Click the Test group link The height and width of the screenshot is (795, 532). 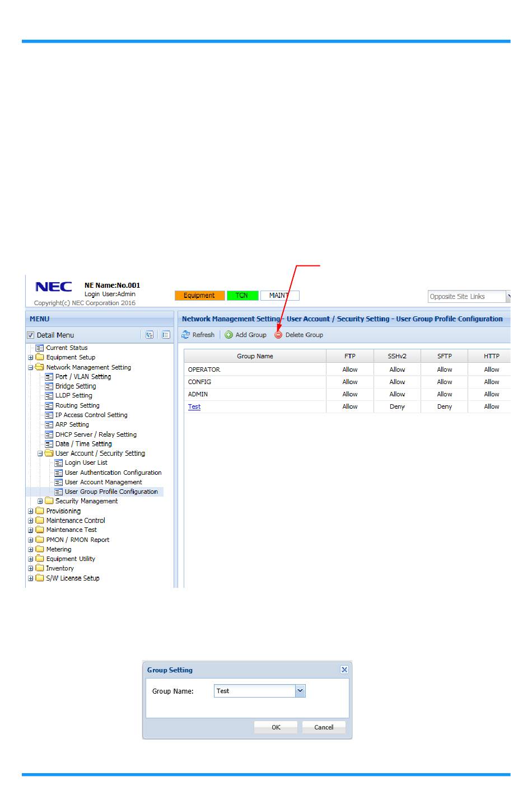coord(194,407)
